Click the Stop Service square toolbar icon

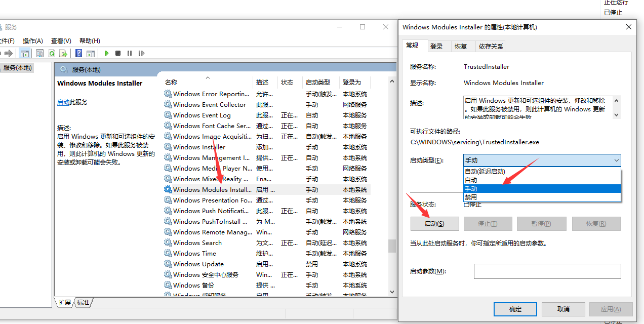pos(118,53)
